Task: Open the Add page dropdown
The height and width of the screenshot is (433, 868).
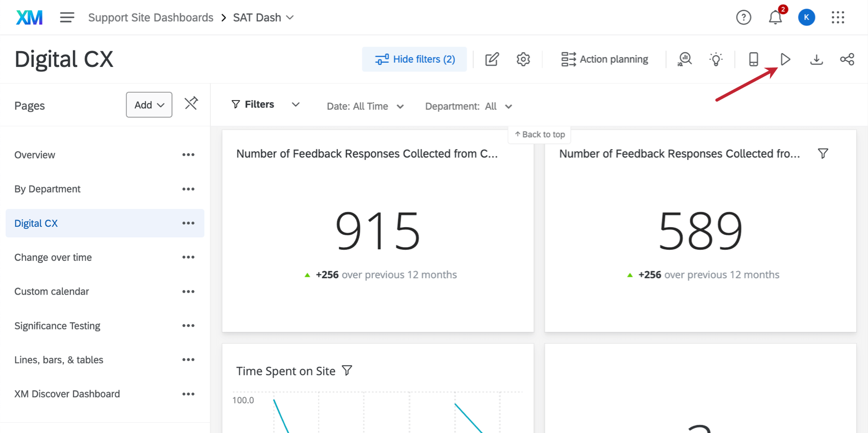Action: pos(149,105)
